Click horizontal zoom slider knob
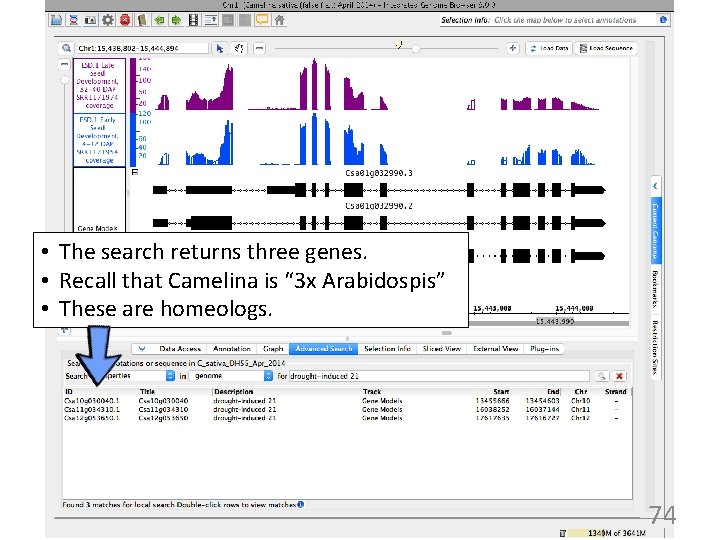 [x=416, y=49]
